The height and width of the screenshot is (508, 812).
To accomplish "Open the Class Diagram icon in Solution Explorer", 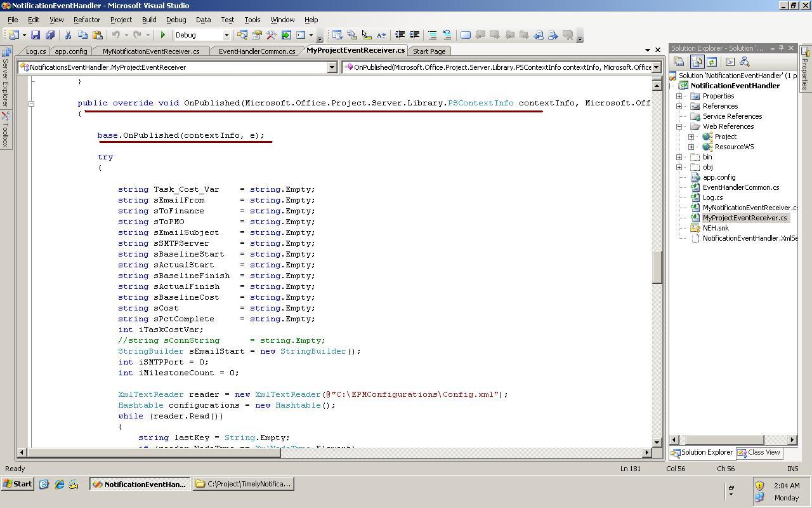I will (x=743, y=62).
